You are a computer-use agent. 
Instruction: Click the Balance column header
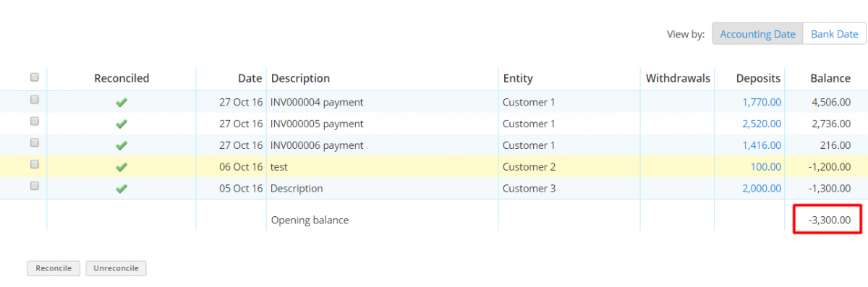point(830,78)
